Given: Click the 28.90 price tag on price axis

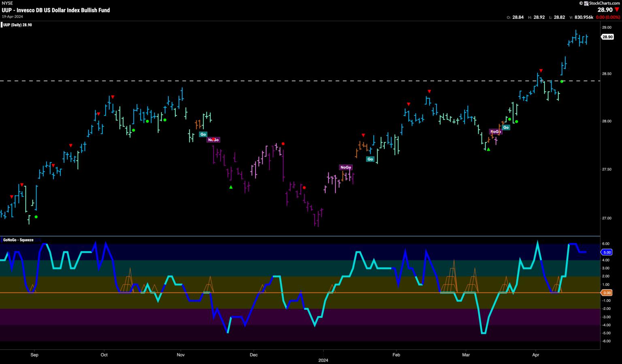Looking at the screenshot, I should click(607, 37).
